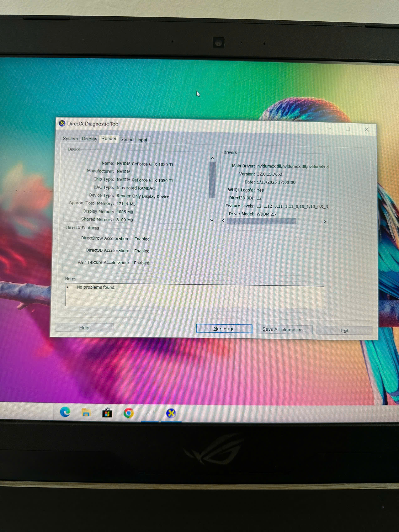This screenshot has height=532, width=399.
Task: Maximize the DirectX Diagnostic Tool window
Action: [x=347, y=129]
